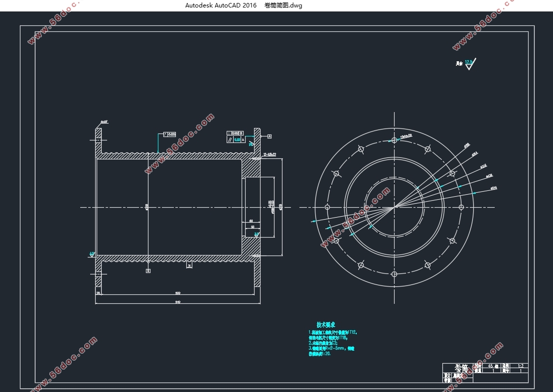Select the 60 depth dimension text
The image size is (553, 392).
(251, 221)
